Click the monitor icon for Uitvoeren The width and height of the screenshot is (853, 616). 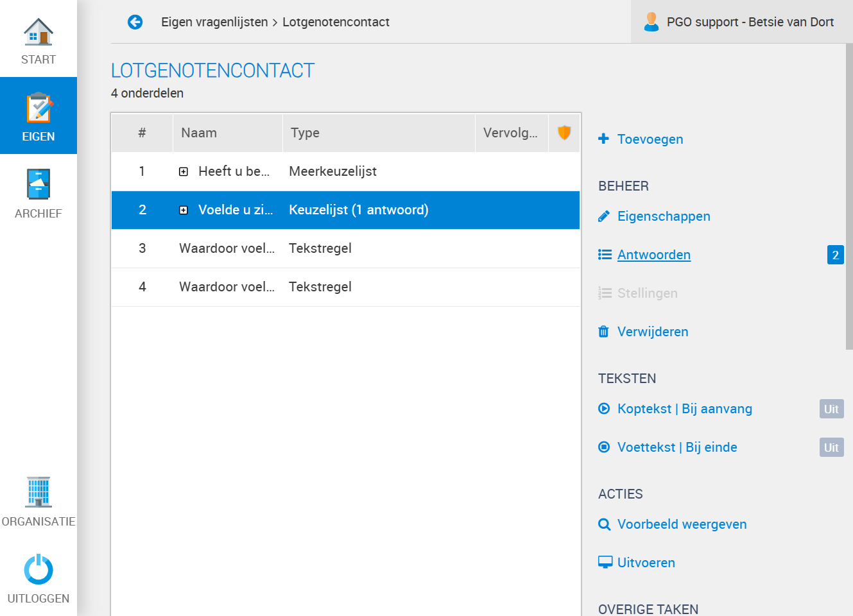pos(605,563)
